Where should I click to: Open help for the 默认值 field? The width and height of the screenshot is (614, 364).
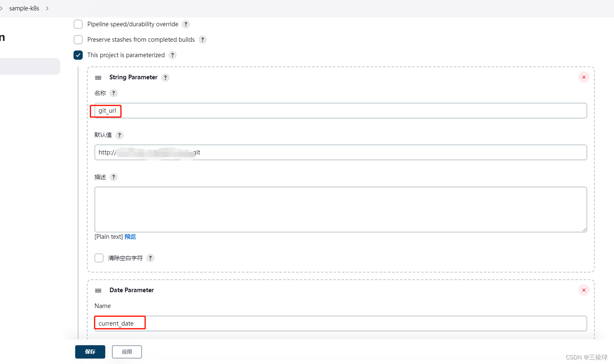coord(119,135)
